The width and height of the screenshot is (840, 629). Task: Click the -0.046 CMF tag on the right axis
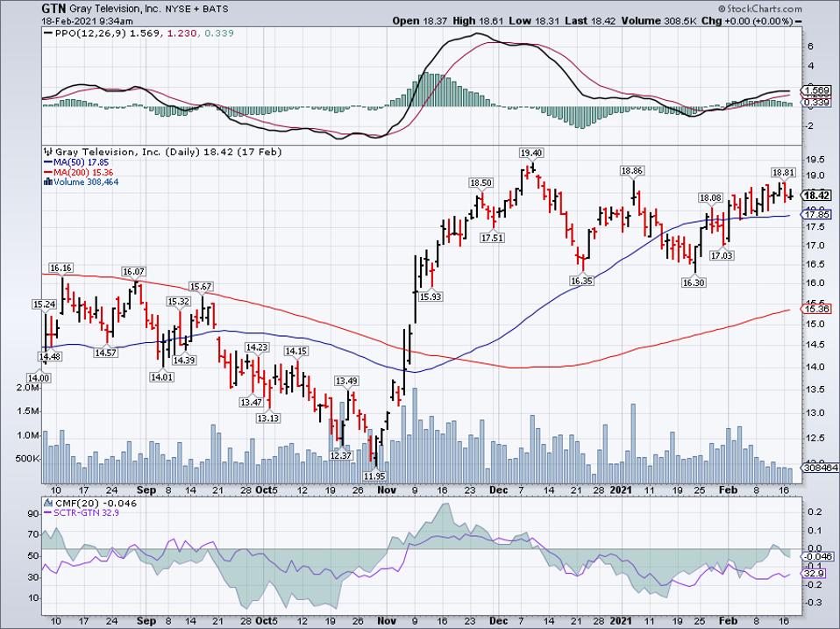816,557
